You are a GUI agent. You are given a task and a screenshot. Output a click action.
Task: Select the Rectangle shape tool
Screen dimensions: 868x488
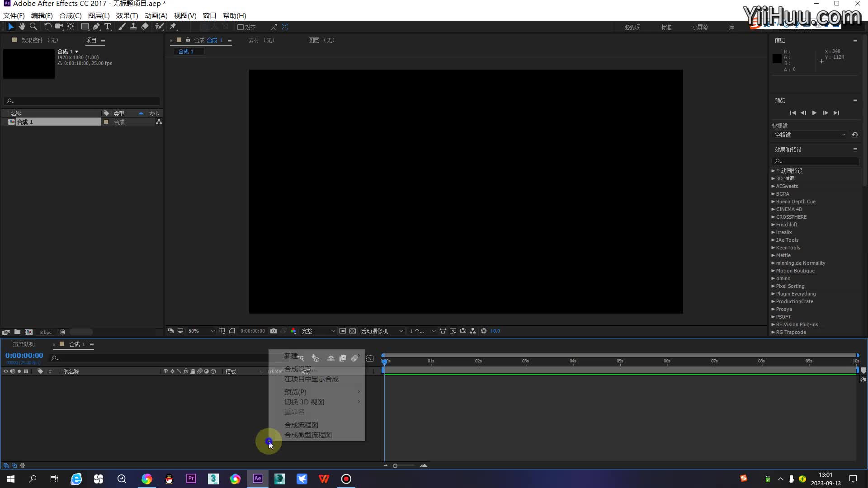pyautogui.click(x=85, y=27)
